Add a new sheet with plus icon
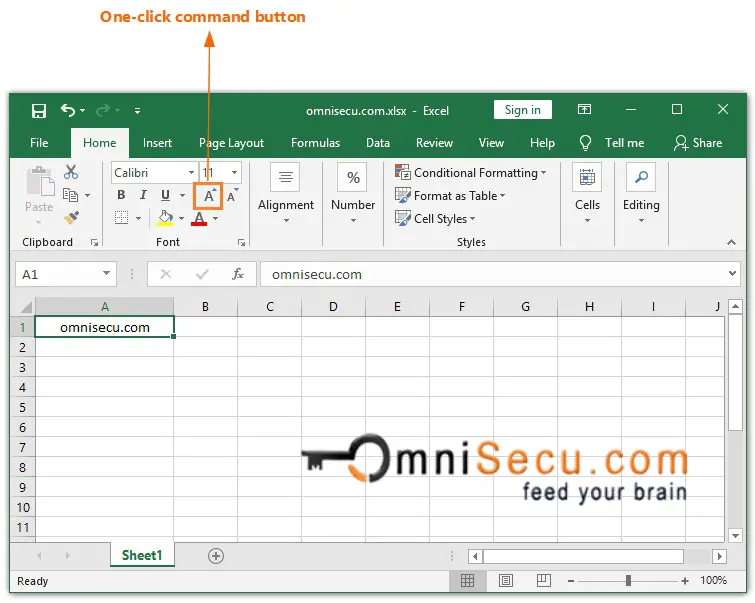The height and width of the screenshot is (603, 755). 216,556
